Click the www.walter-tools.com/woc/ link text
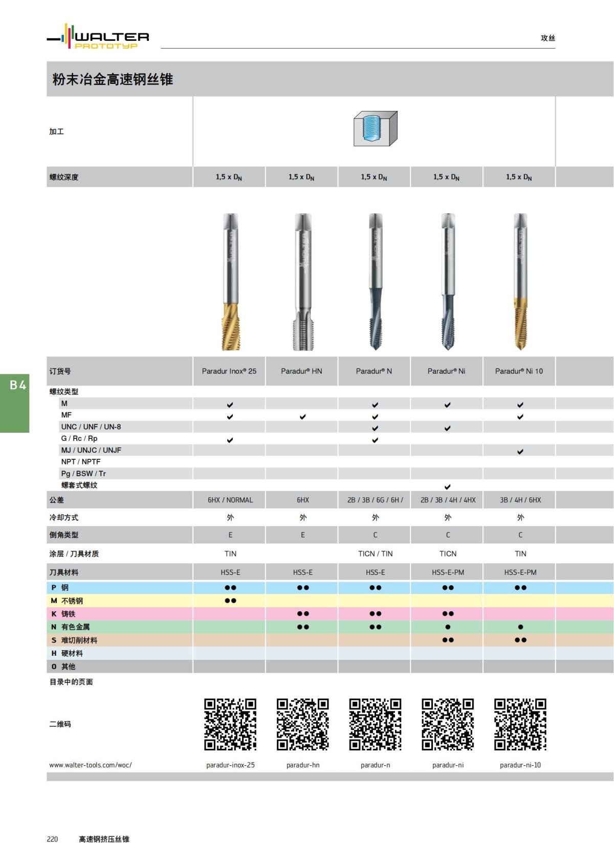614x868 pixels. click(x=91, y=765)
